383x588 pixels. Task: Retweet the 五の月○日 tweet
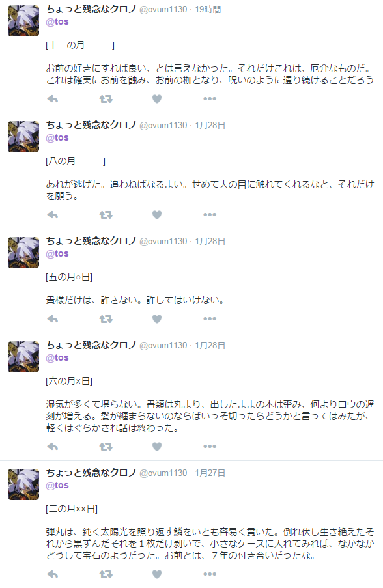point(106,319)
